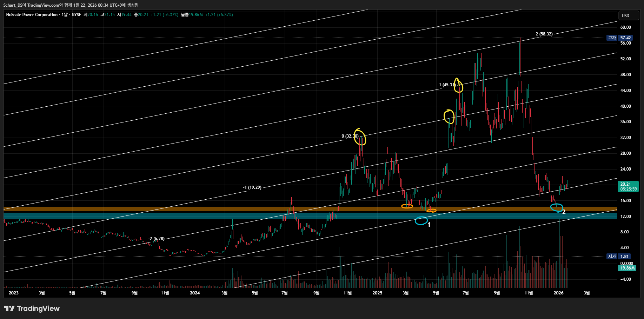This screenshot has height=319, width=644.
Task: Click the snapshot caption mentioning Schart_DS and TradingView.com
Action: coord(71,5)
